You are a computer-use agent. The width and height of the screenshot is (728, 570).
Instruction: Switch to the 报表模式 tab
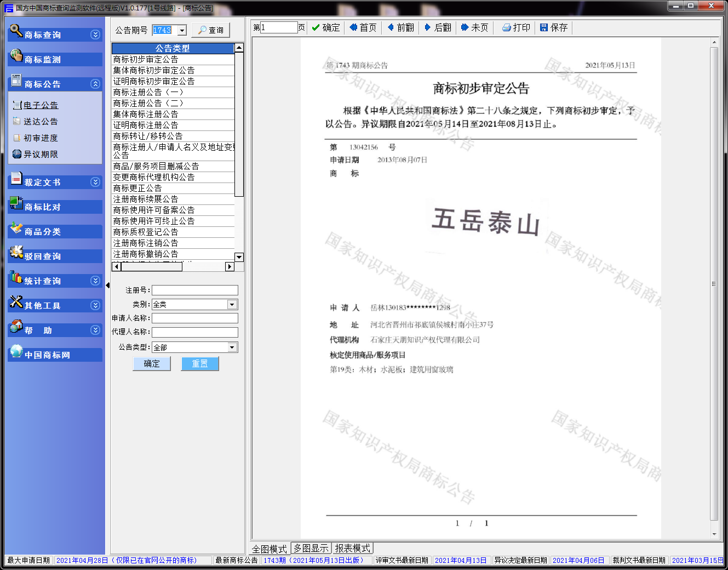tap(353, 548)
